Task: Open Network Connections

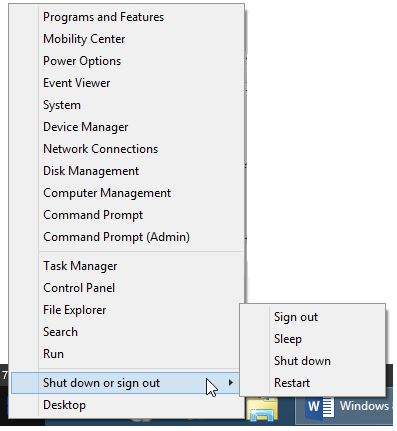Action: coord(100,149)
